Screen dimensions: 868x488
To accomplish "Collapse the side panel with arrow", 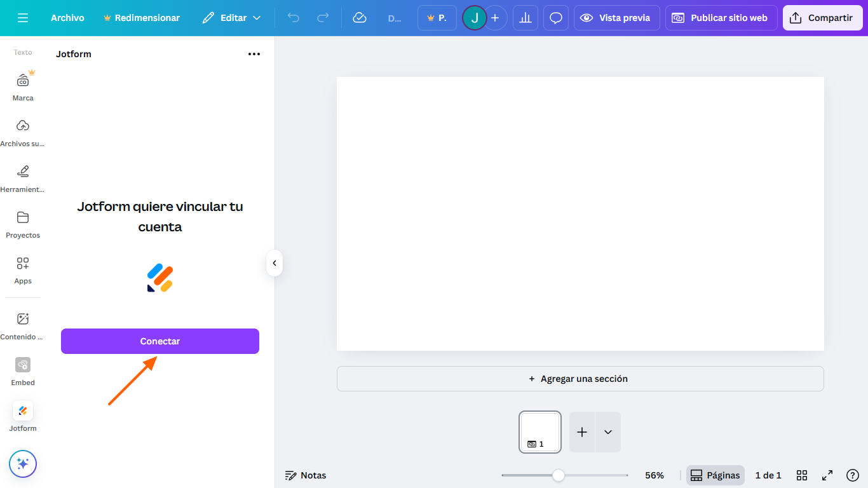I will 275,263.
